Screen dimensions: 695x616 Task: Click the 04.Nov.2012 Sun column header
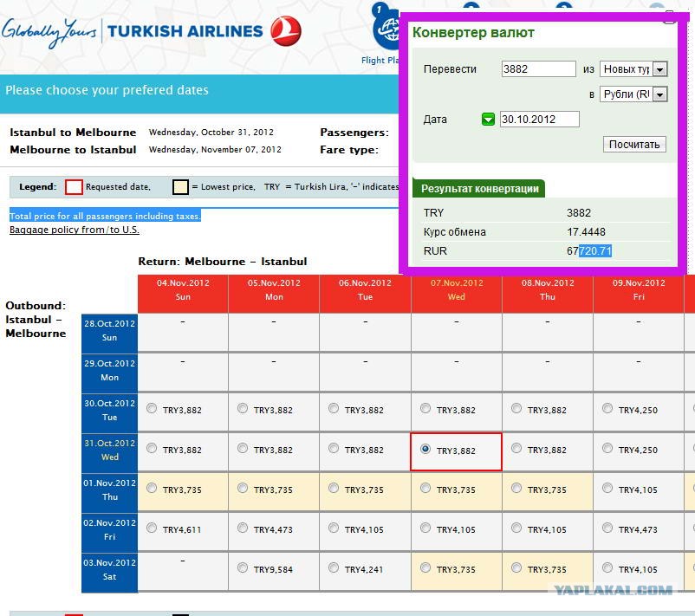(x=183, y=294)
